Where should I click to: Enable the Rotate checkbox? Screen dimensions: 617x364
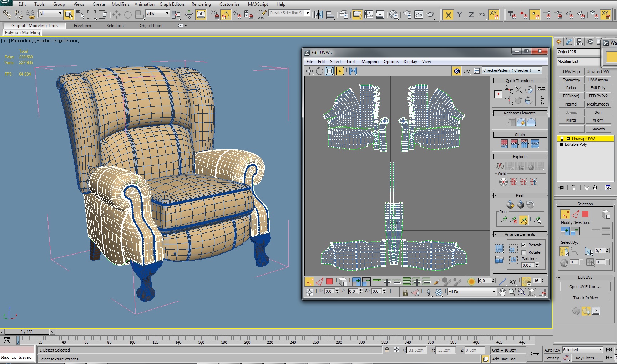[524, 252]
